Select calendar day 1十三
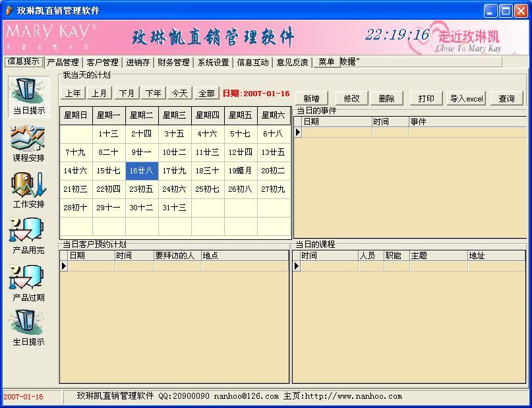 (x=109, y=134)
